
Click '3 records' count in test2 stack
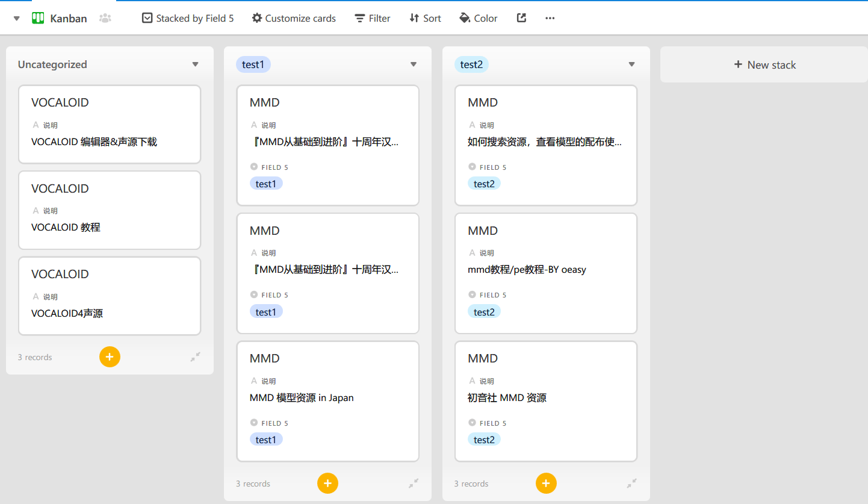tap(471, 484)
